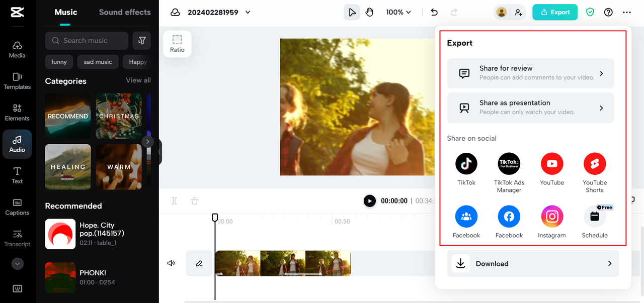644x303 pixels.
Task: Open the Download option
Action: (533, 263)
